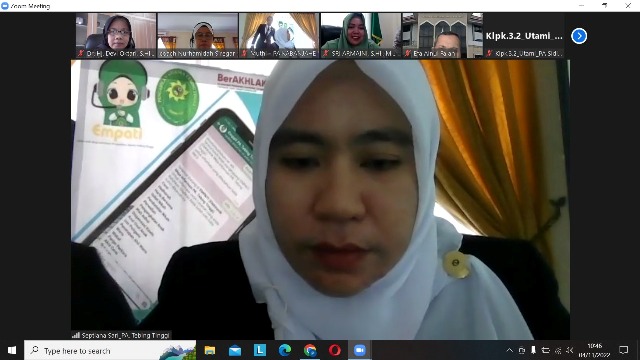Viewport: 640px width, 360px height.
Task: Switch to Zoom app taskbar icon
Action: point(360,350)
